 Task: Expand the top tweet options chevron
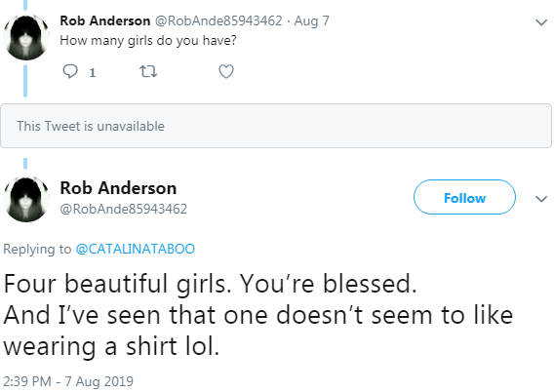[541, 22]
